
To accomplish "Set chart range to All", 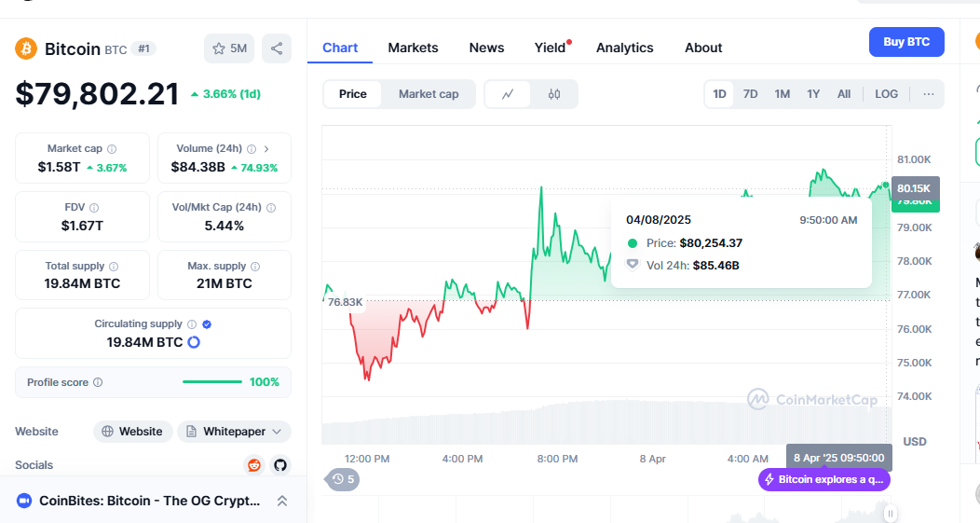I will pos(844,94).
